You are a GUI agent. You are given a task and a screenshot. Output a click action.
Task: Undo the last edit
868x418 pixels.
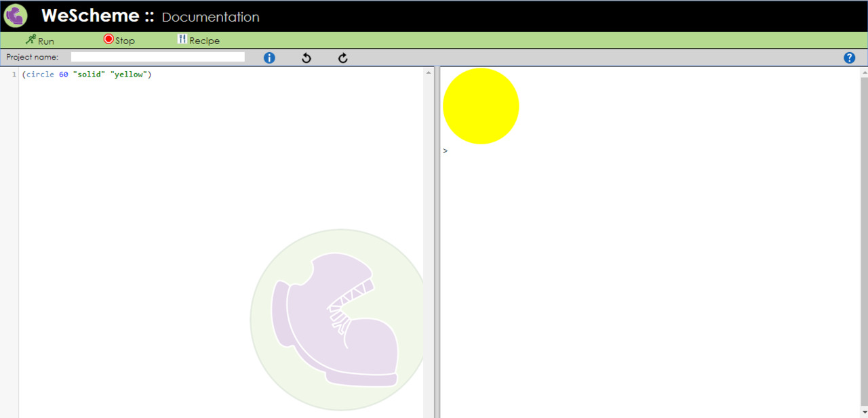point(307,58)
